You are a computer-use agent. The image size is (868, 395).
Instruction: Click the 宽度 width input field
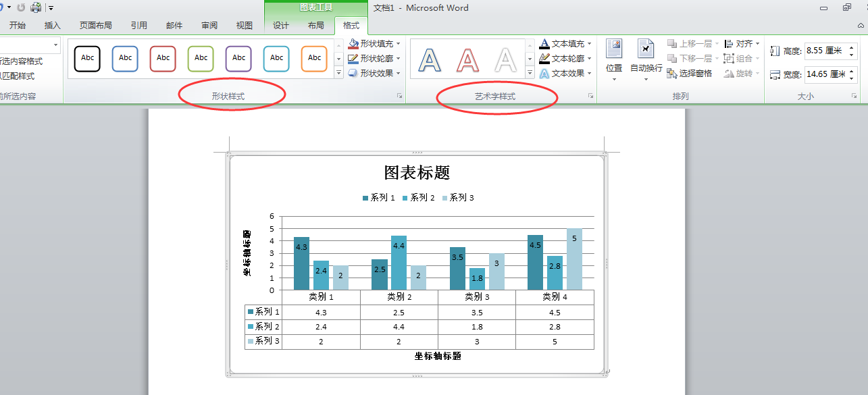825,74
